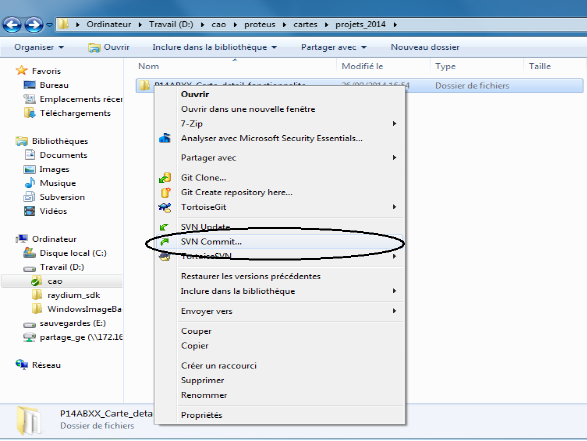Open the Organiser dropdown menu
The width and height of the screenshot is (587, 441).
pyautogui.click(x=39, y=47)
